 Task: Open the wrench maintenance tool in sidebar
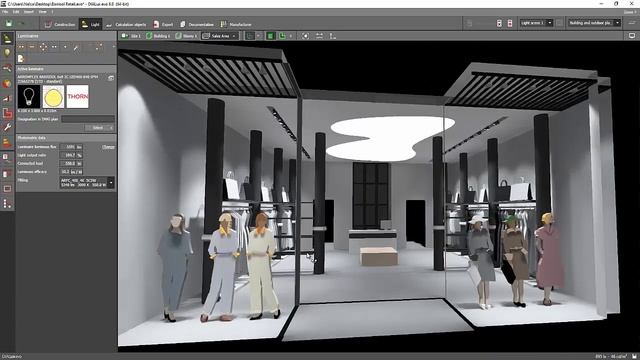pyautogui.click(x=7, y=127)
